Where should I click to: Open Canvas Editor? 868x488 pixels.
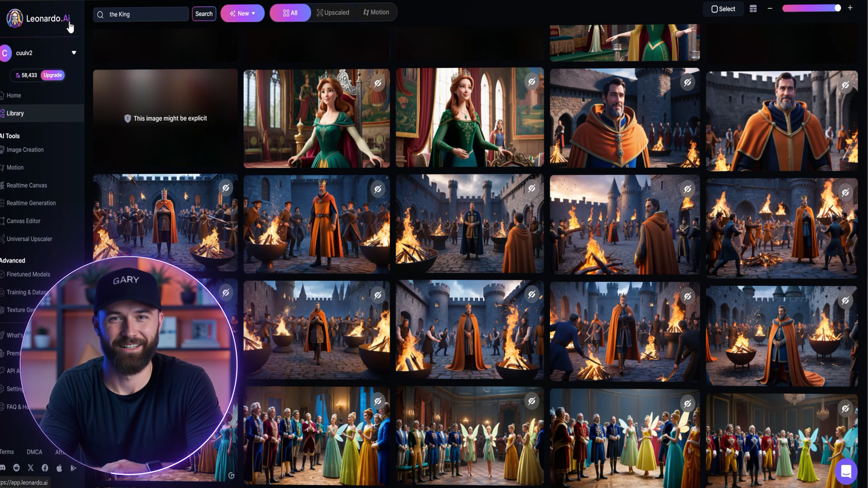point(23,221)
